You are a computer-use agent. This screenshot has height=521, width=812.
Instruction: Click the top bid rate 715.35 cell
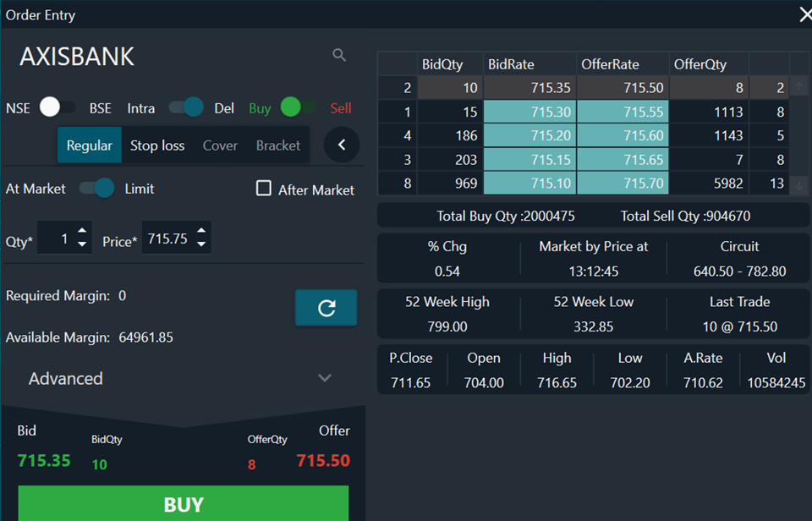(529, 87)
